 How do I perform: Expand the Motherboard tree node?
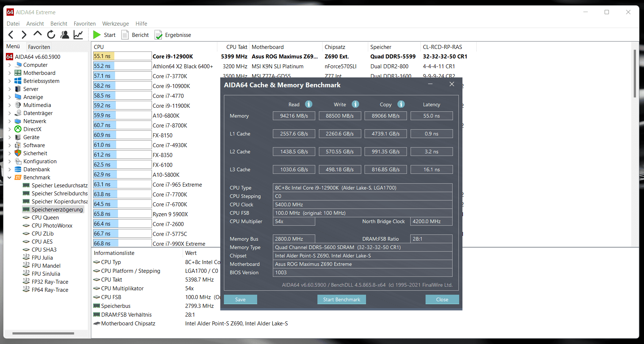9,73
